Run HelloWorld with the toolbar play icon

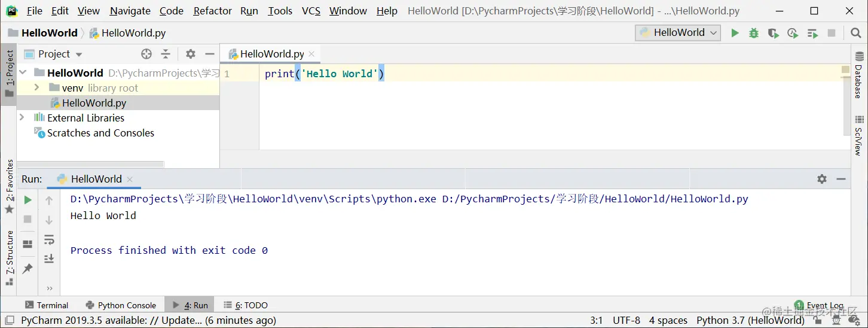pos(735,33)
